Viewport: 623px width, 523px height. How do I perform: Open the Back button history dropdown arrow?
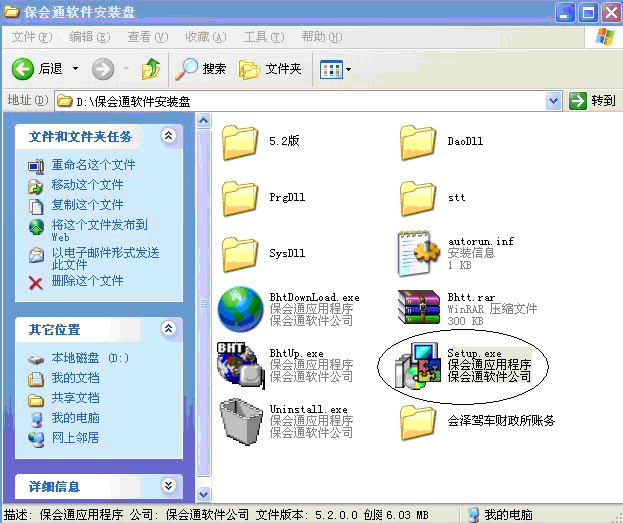[75, 69]
